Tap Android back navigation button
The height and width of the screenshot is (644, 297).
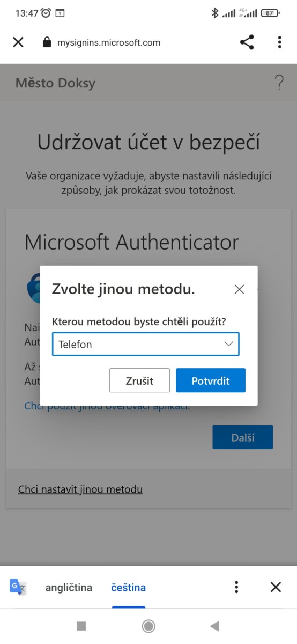(215, 626)
